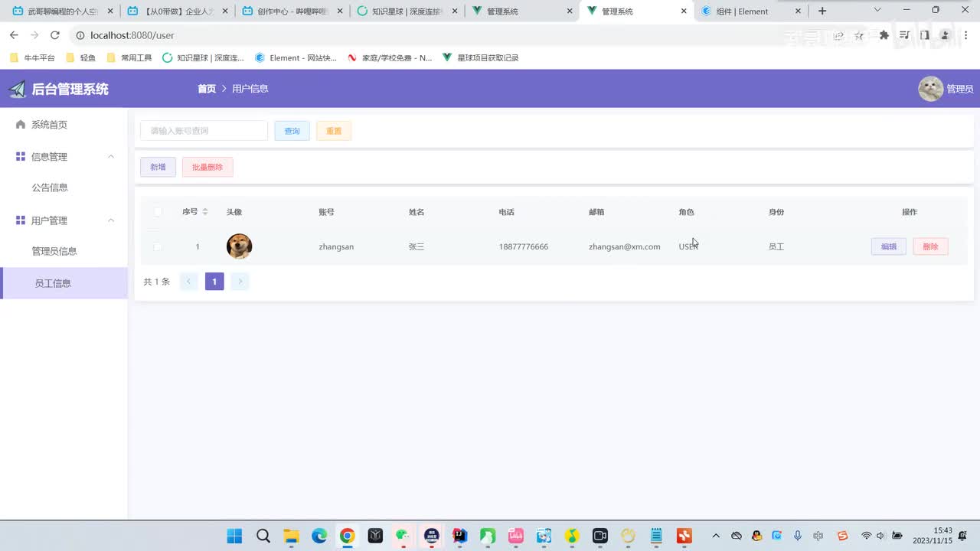
Task: Open IntelliJ IDEA from the taskbar
Action: click(x=459, y=536)
